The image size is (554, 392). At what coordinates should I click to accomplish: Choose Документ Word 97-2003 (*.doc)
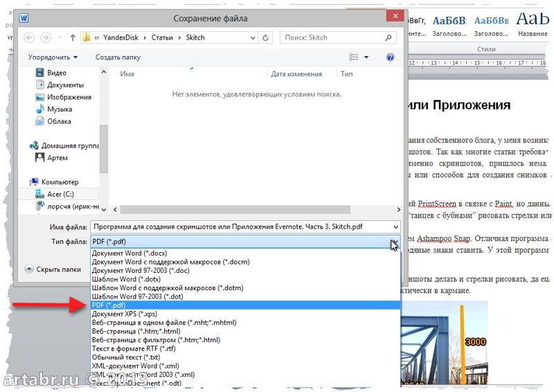point(245,270)
